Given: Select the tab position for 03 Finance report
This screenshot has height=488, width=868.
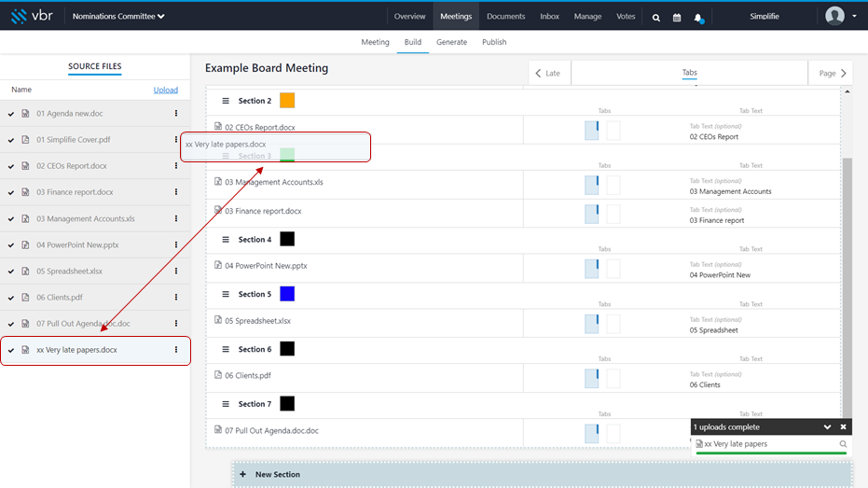Looking at the screenshot, I should point(592,215).
